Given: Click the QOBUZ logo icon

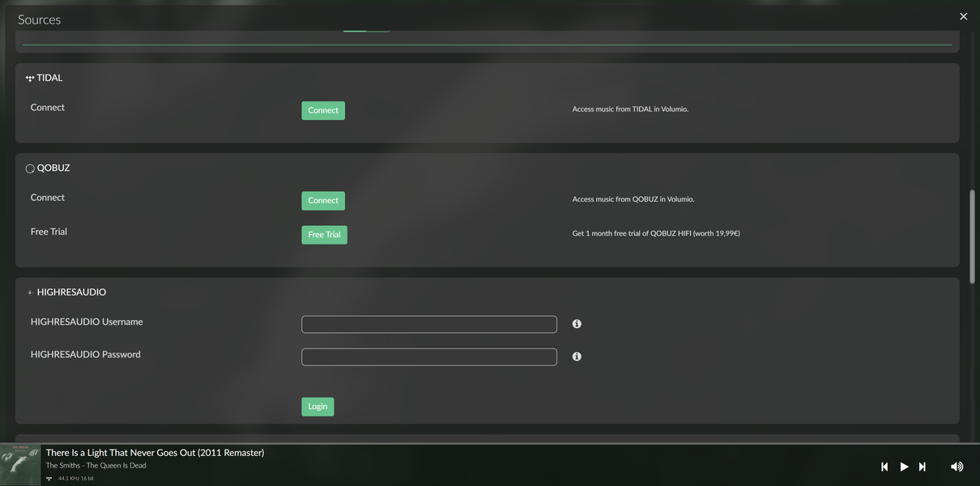Looking at the screenshot, I should [30, 168].
